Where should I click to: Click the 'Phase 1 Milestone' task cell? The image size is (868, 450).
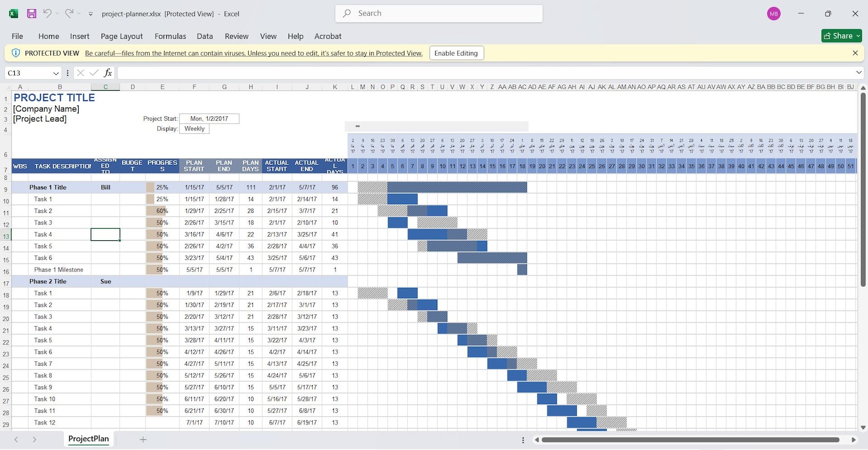pos(58,270)
